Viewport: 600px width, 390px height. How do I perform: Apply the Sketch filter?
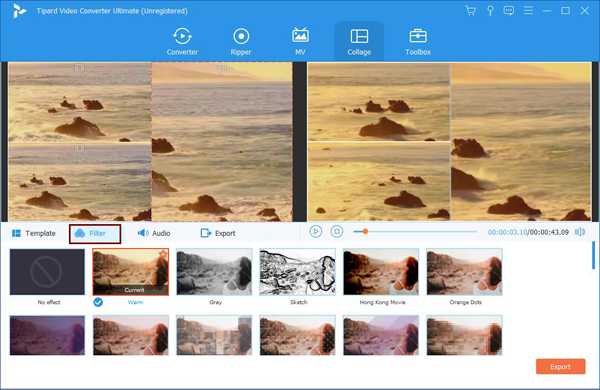point(297,272)
